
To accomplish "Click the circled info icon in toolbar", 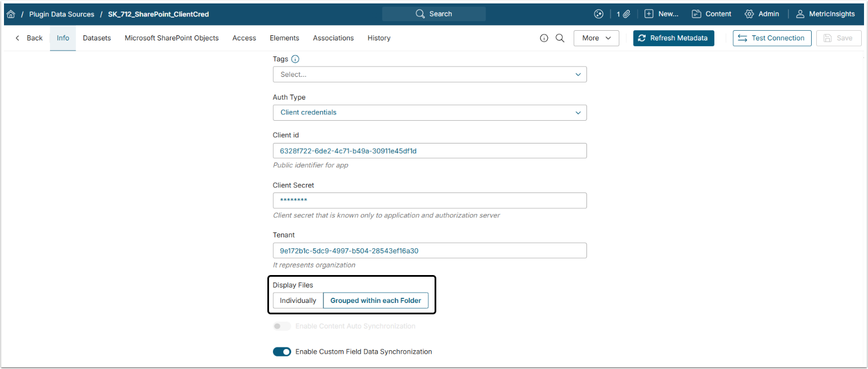I will (544, 38).
